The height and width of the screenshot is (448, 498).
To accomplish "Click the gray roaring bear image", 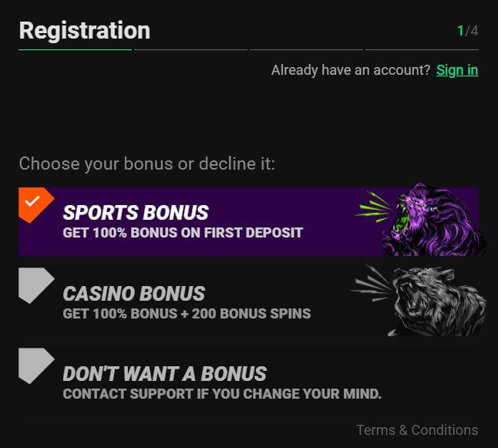I will (419, 300).
